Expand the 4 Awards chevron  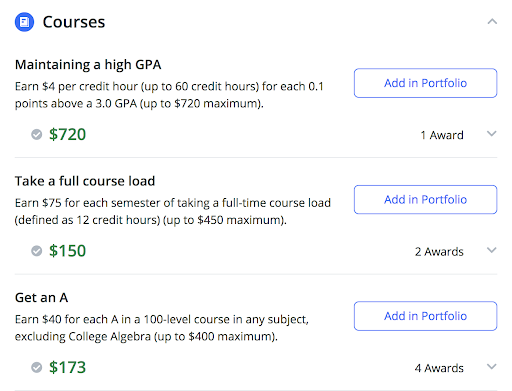492,367
